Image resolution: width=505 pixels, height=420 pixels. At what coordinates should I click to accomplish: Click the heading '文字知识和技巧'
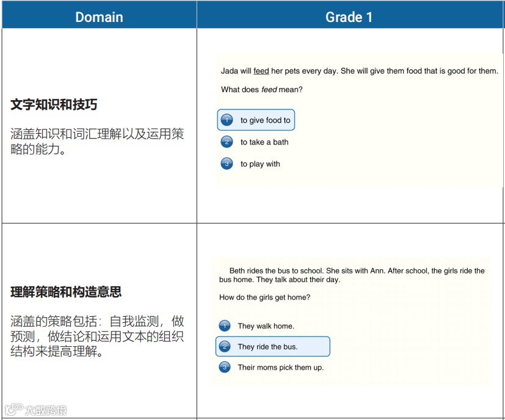(54, 104)
